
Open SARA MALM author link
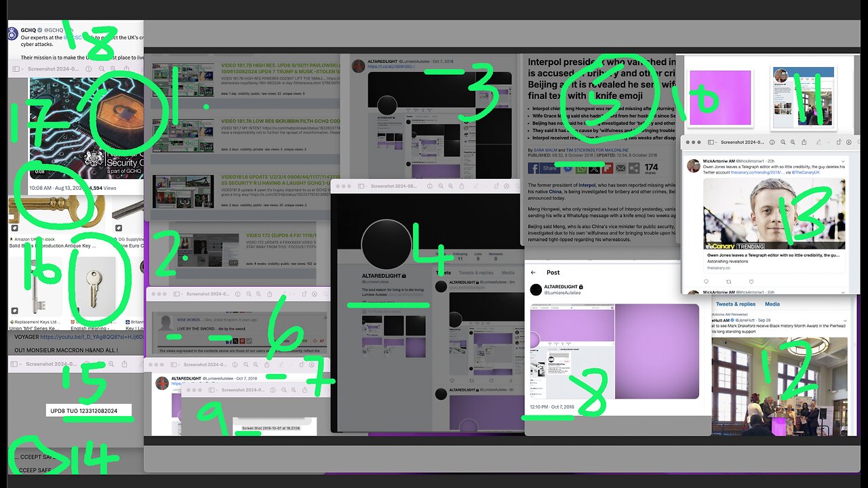545,150
